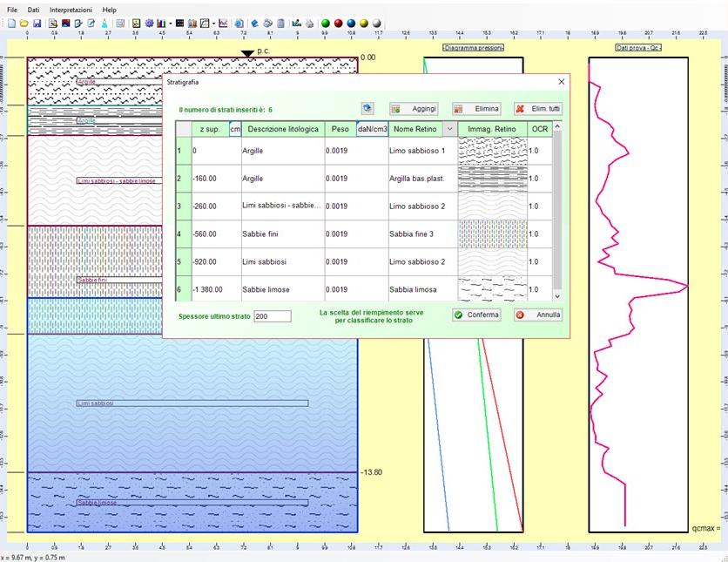Viewport: 728px width, 562px height.
Task: Click the green sphere toolbar icon
Action: click(x=325, y=24)
